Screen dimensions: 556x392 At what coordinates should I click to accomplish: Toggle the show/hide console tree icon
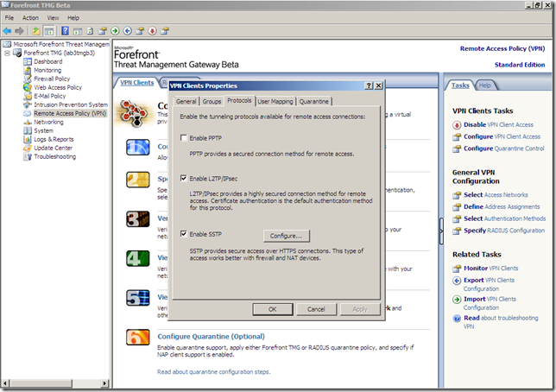click(49, 31)
